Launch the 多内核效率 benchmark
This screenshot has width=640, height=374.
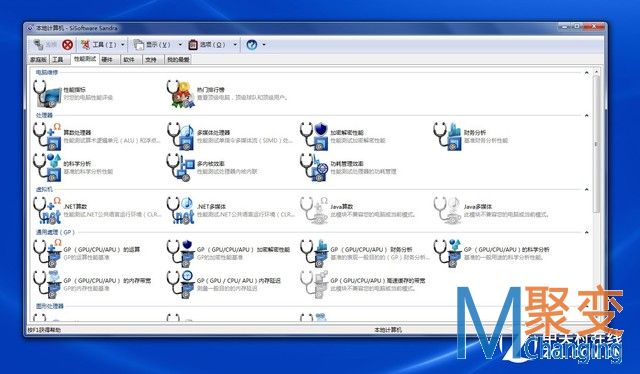[x=212, y=167]
